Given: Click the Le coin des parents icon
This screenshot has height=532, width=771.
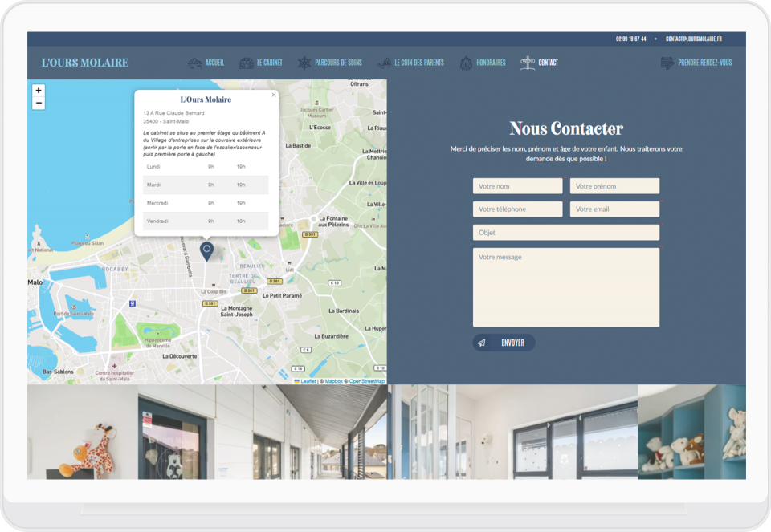Looking at the screenshot, I should pyautogui.click(x=384, y=63).
